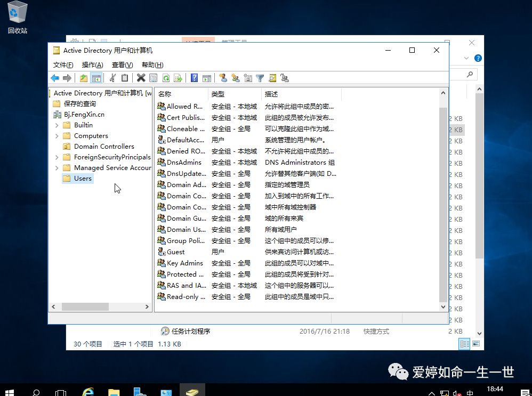Click the add-to-group toolbar icon
532x396 pixels.
[x=285, y=78]
